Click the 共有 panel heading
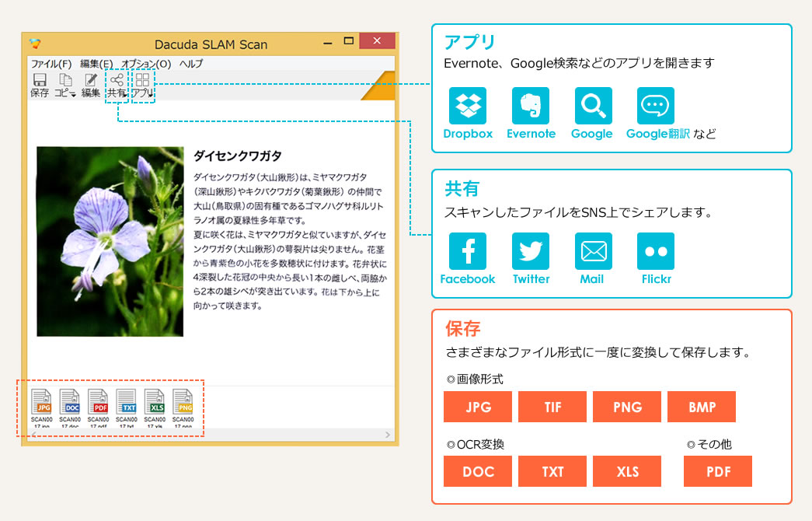This screenshot has height=521, width=812. [462, 189]
